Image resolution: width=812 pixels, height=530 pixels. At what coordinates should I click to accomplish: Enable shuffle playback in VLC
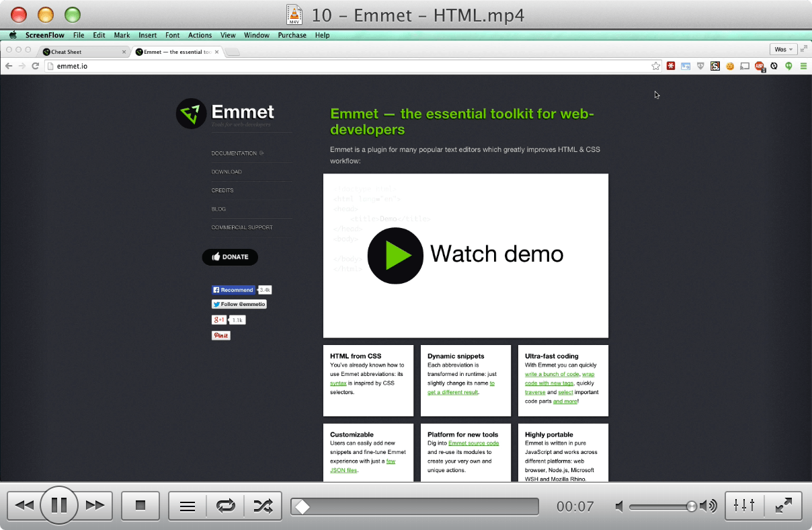(x=263, y=505)
